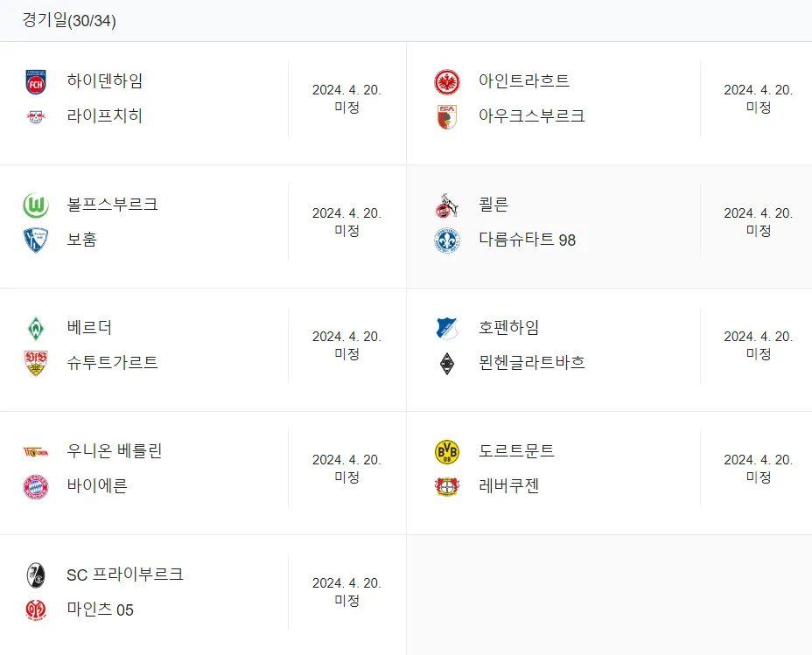Click the Leverkusen club crest
812x655 pixels.
[447, 487]
